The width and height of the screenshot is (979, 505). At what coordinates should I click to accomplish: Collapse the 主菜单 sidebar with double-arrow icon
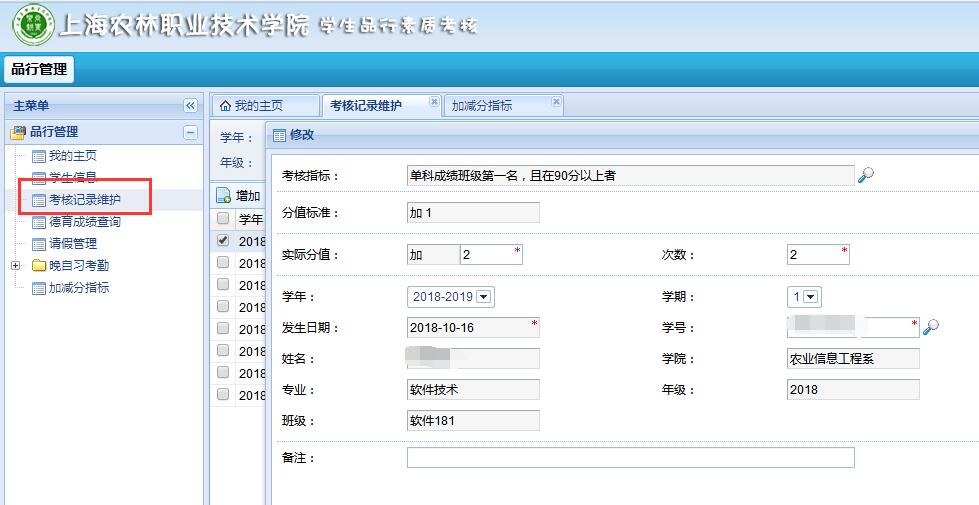[190, 106]
